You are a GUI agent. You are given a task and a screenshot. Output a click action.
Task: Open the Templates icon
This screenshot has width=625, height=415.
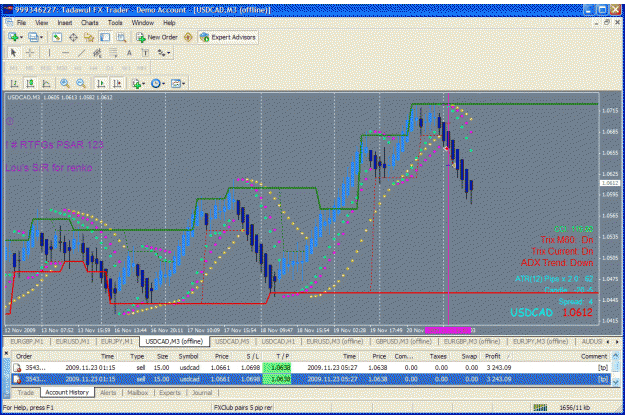[176, 84]
